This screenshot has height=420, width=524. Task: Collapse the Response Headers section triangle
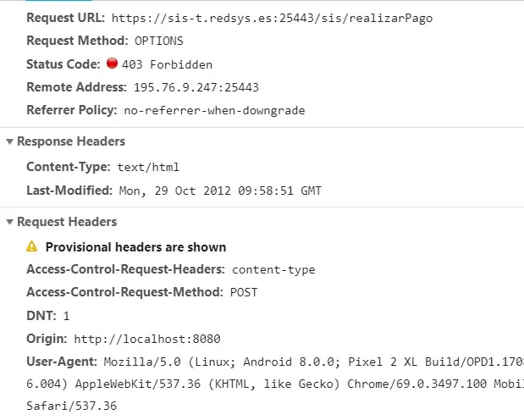[x=9, y=141]
